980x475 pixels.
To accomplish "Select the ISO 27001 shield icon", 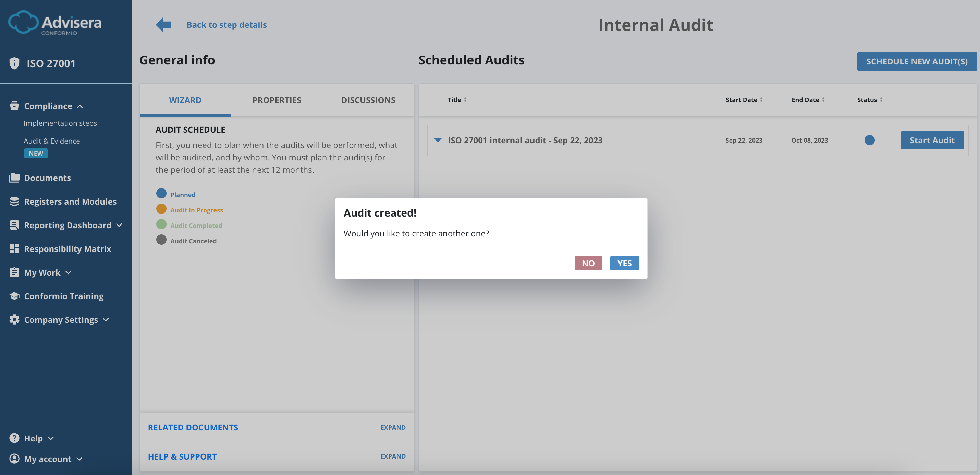I will [14, 63].
